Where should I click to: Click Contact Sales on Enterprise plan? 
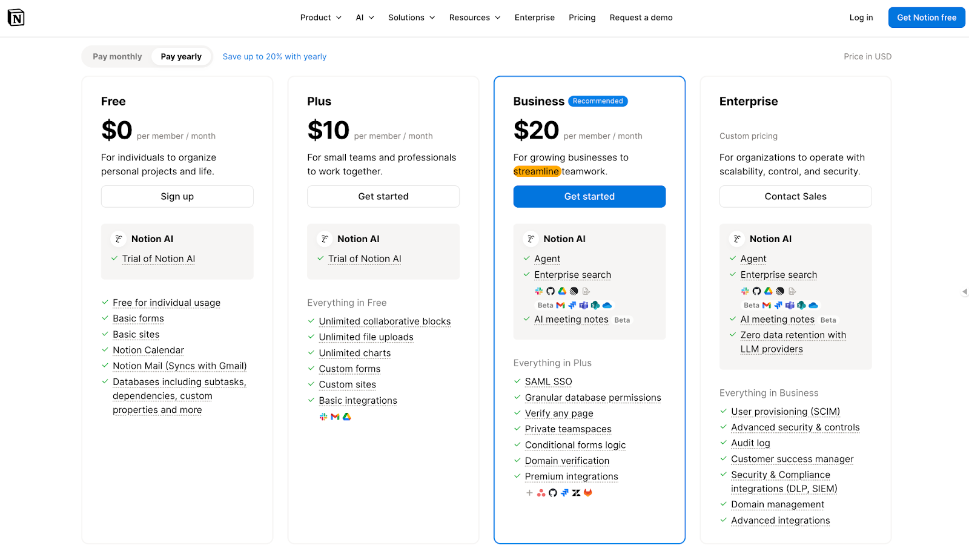(x=796, y=196)
